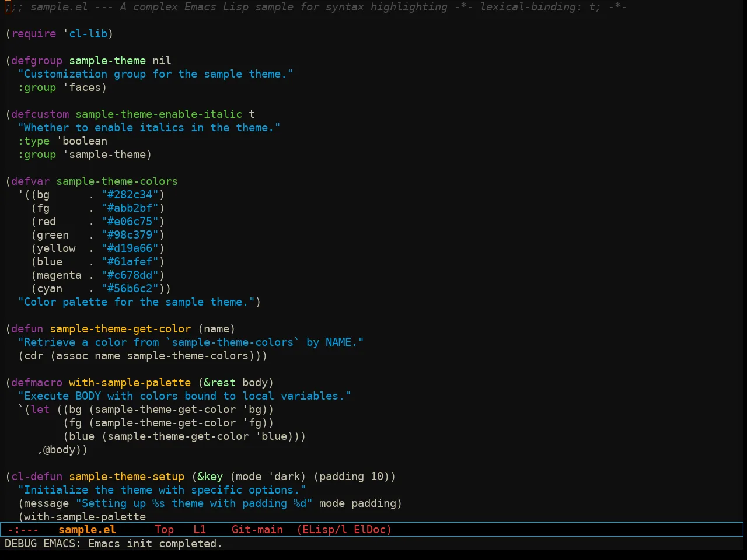Click the color string "#61afef"

tap(130, 262)
